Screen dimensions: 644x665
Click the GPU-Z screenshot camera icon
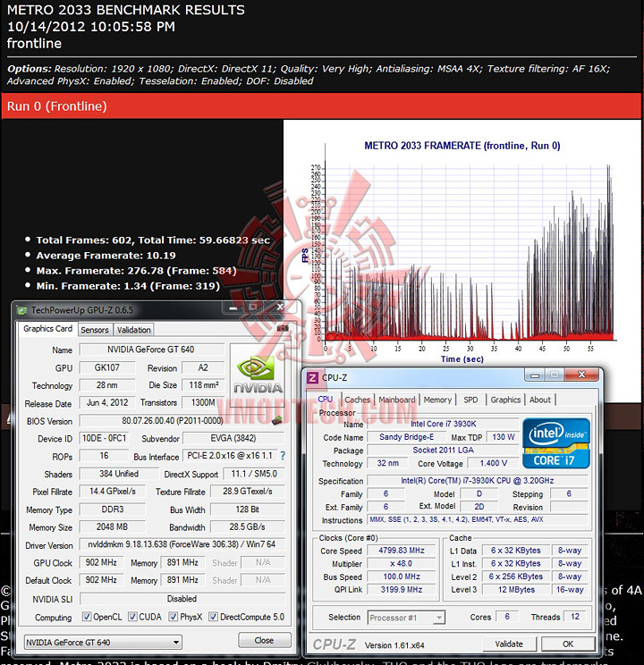283,328
